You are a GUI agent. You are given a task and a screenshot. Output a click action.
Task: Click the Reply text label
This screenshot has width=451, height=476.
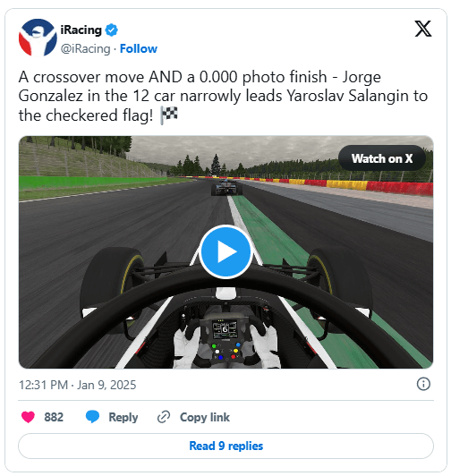click(x=123, y=417)
